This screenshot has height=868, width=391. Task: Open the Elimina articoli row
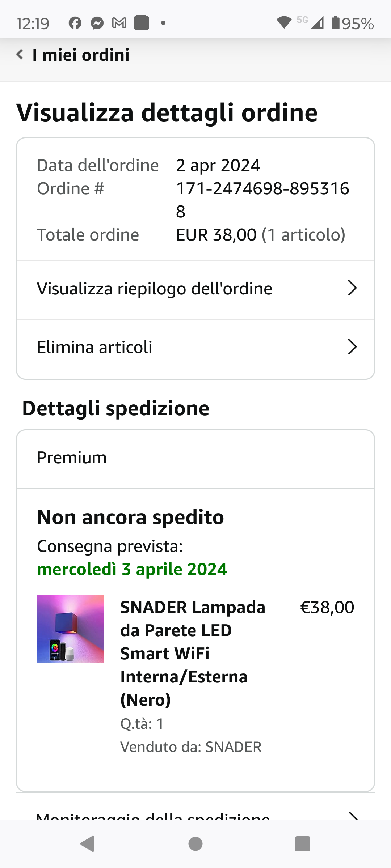tap(195, 348)
